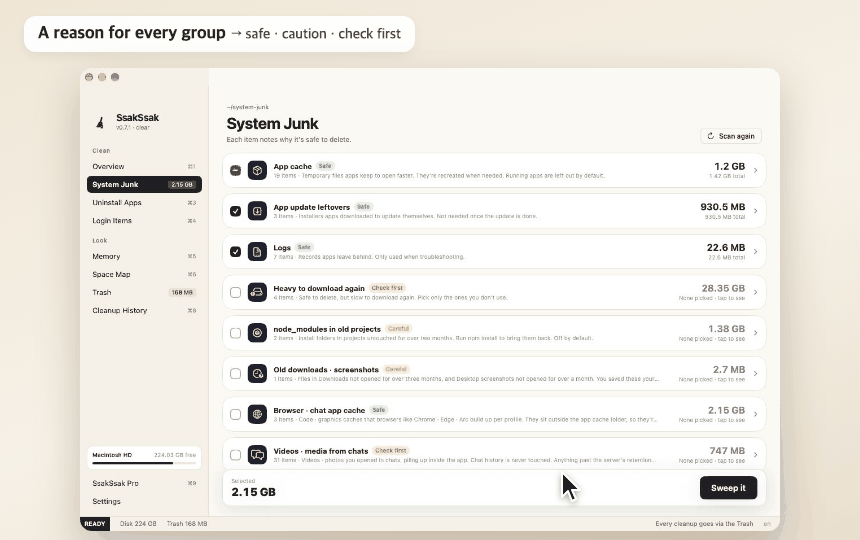The image size is (860, 540).
Task: Click the Old downloads screenshots icon
Action: pyautogui.click(x=257, y=373)
